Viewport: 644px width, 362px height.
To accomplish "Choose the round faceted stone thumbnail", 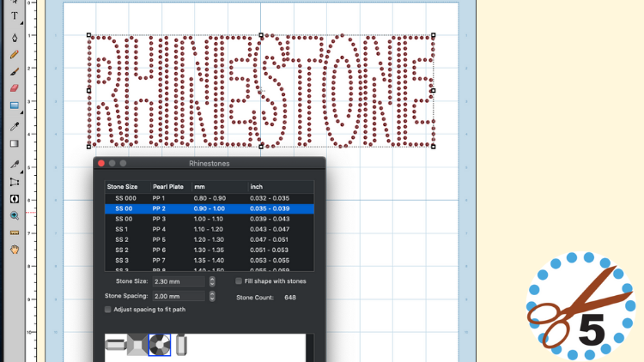I will tap(159, 345).
